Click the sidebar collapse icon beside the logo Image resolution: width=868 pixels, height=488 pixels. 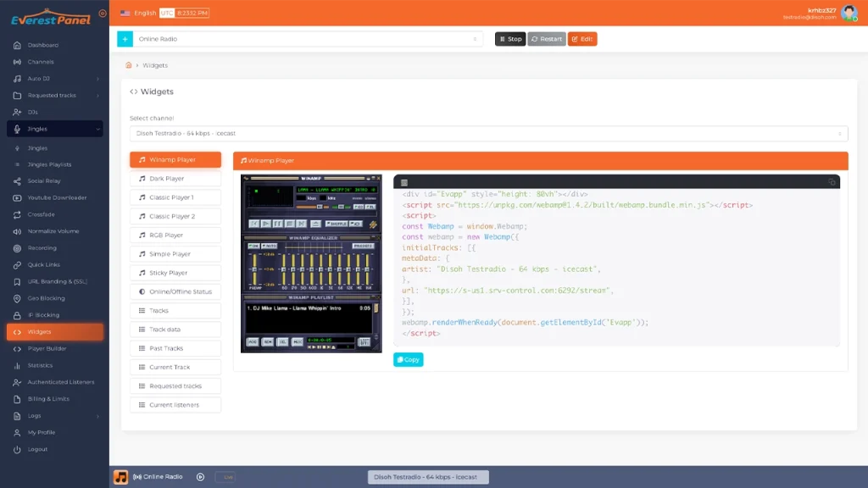point(103,13)
